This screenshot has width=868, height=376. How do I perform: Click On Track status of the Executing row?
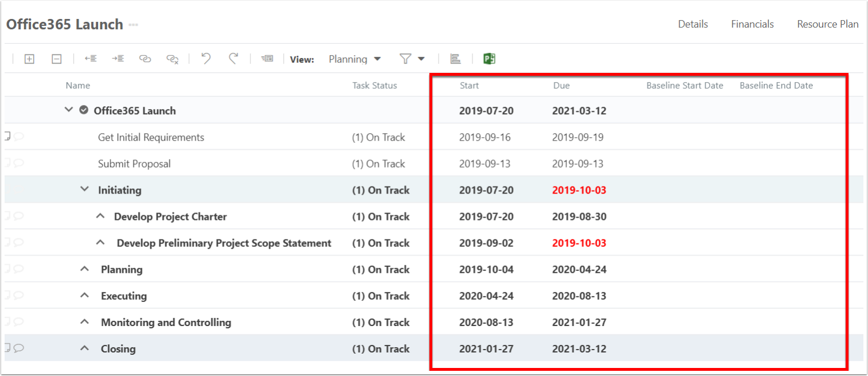pyautogui.click(x=381, y=296)
